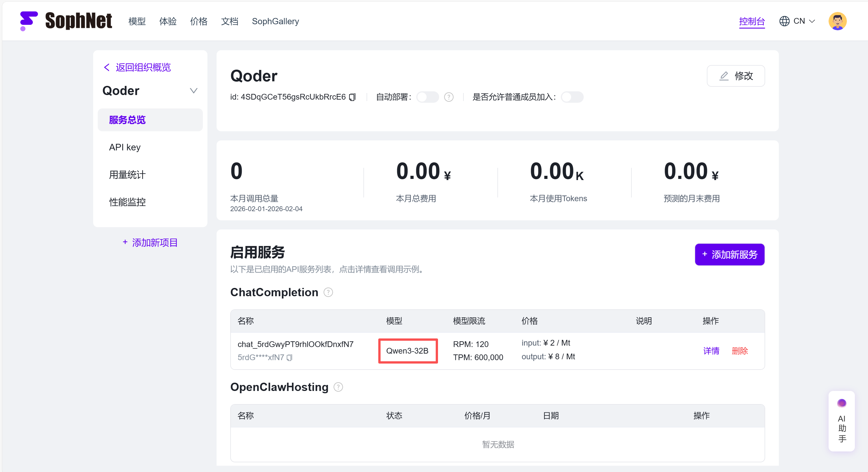The width and height of the screenshot is (868, 472).
Task: Copy the project id with copy icon
Action: (353, 97)
